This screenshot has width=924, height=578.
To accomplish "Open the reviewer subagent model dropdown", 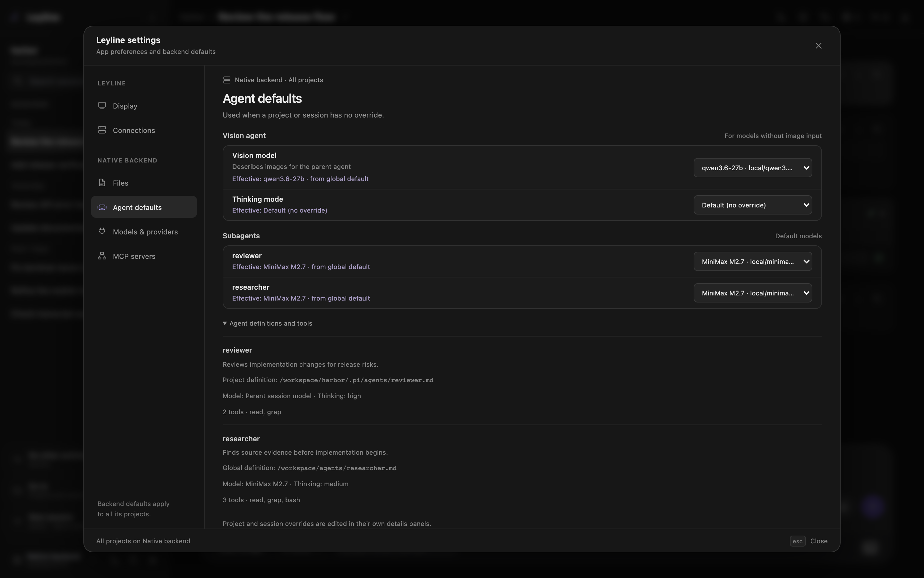I will click(x=753, y=261).
